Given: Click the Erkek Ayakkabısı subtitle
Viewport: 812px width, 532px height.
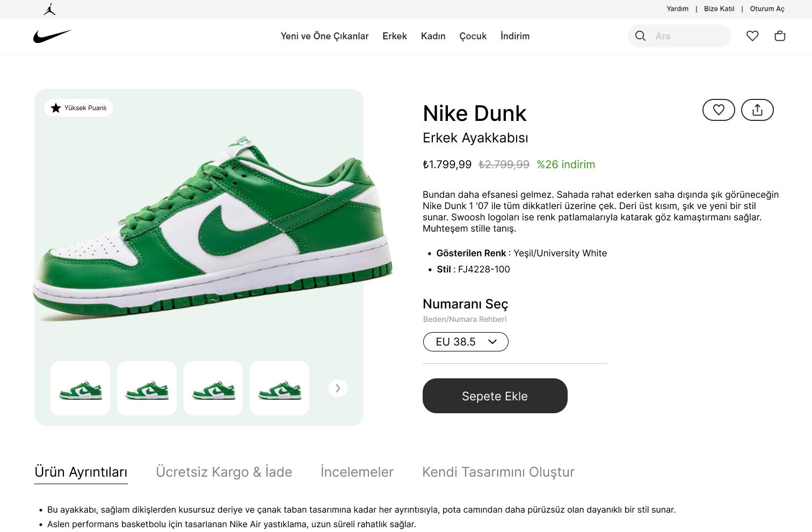Looking at the screenshot, I should point(475,138).
